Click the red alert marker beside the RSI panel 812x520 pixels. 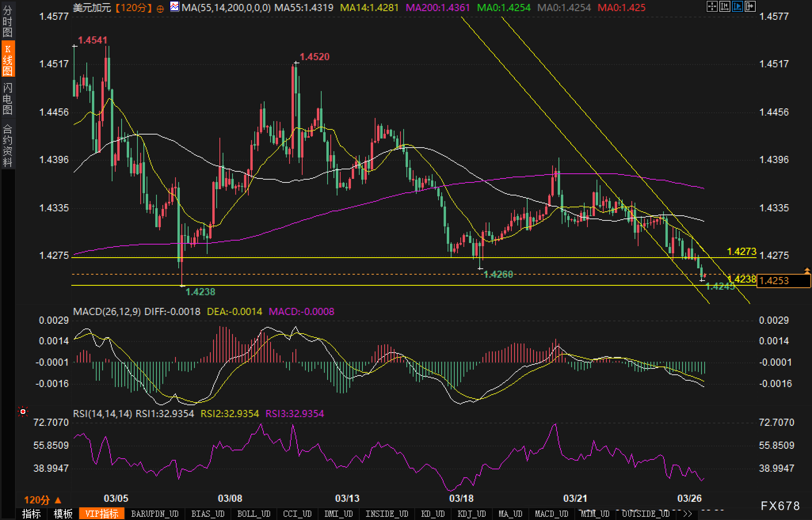pos(23,412)
